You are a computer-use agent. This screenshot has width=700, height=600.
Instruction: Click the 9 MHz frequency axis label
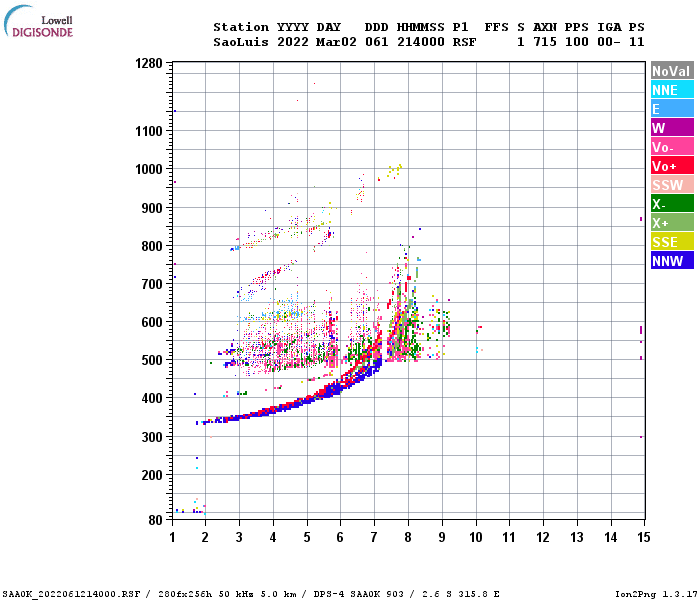(442, 537)
